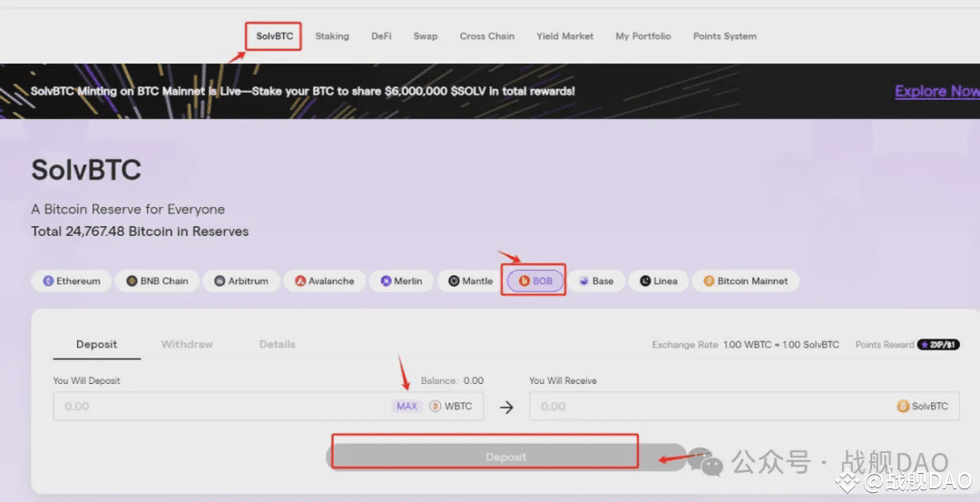The height and width of the screenshot is (502, 980).
Task: Open the Deposit panel tab
Action: point(97,344)
